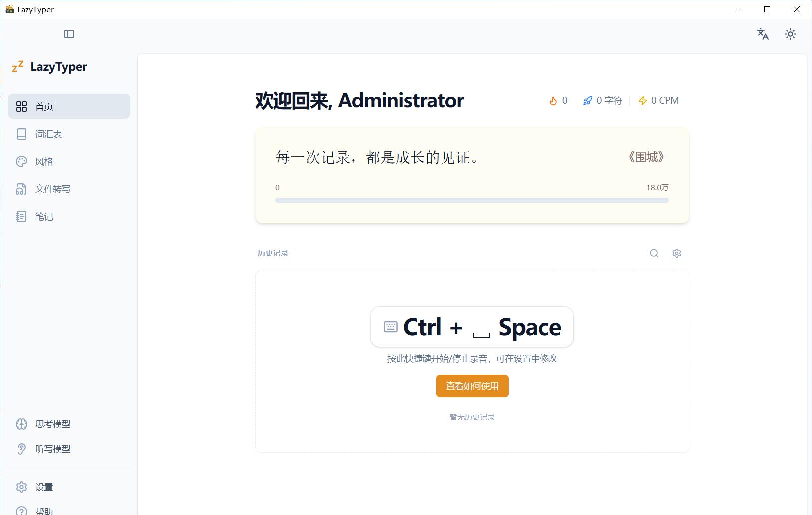Toggle light/dark theme sun icon

pos(790,34)
